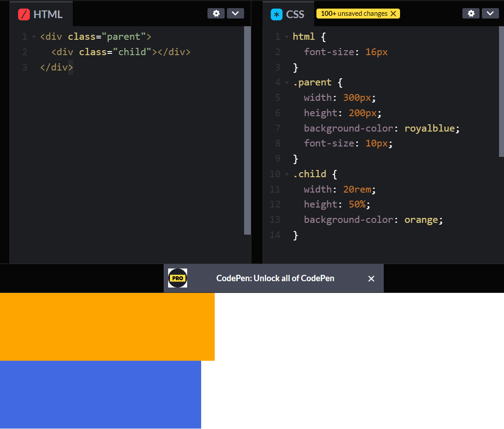
Task: Select the HTML panel tab
Action: pos(41,14)
